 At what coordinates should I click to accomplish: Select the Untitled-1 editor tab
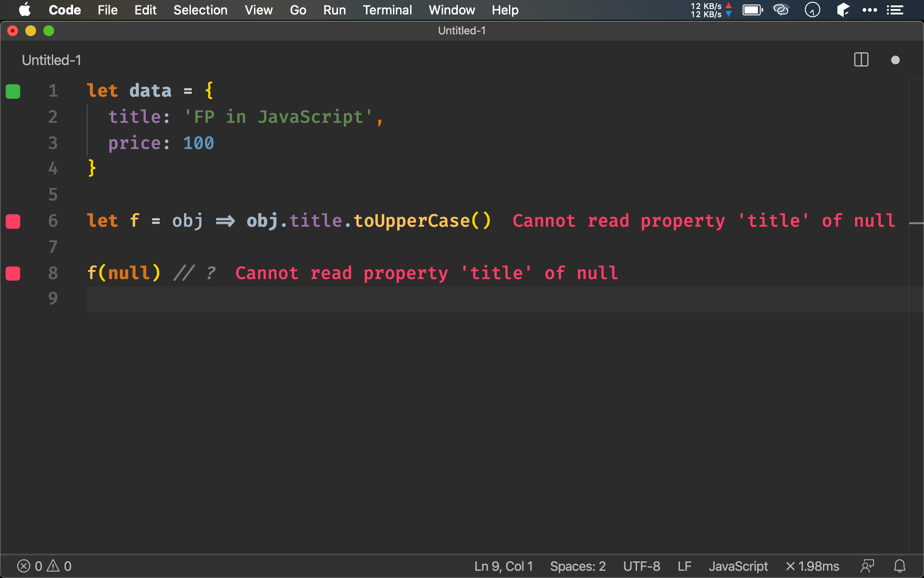pyautogui.click(x=51, y=60)
